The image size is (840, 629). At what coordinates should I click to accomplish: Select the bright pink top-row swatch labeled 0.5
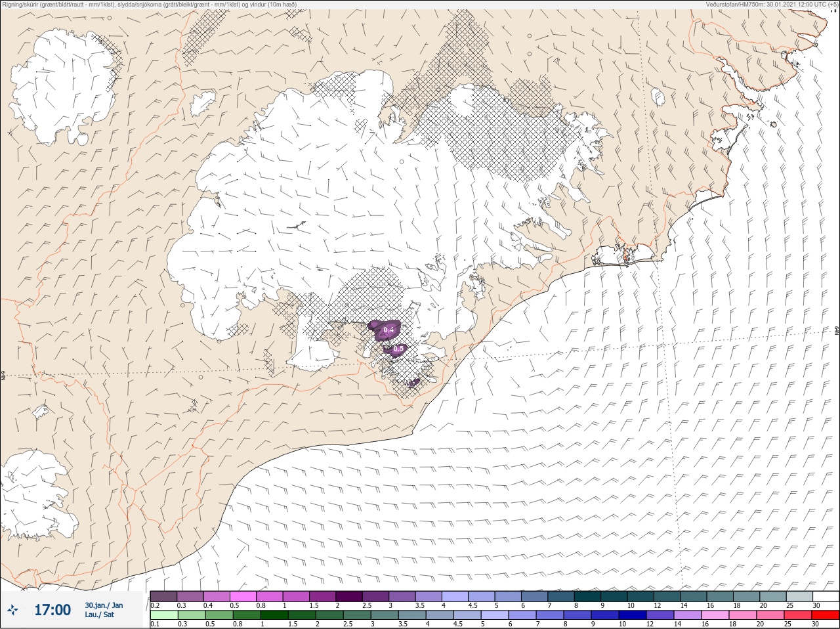pyautogui.click(x=243, y=596)
